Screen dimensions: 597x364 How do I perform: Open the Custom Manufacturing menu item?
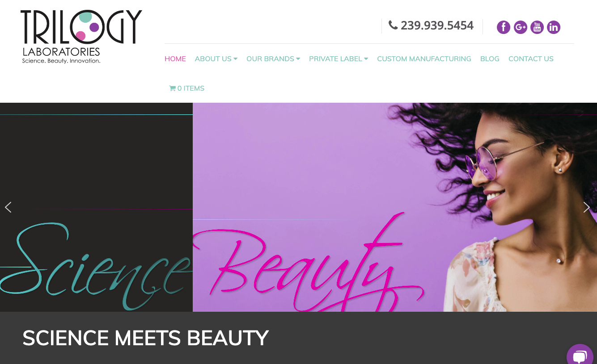(x=424, y=59)
